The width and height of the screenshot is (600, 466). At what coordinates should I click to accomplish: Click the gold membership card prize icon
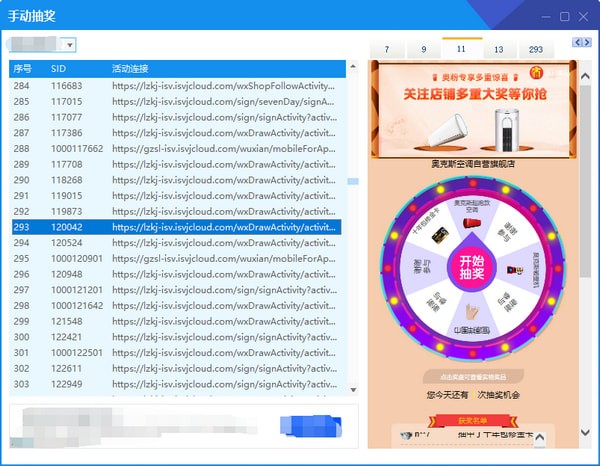point(440,235)
